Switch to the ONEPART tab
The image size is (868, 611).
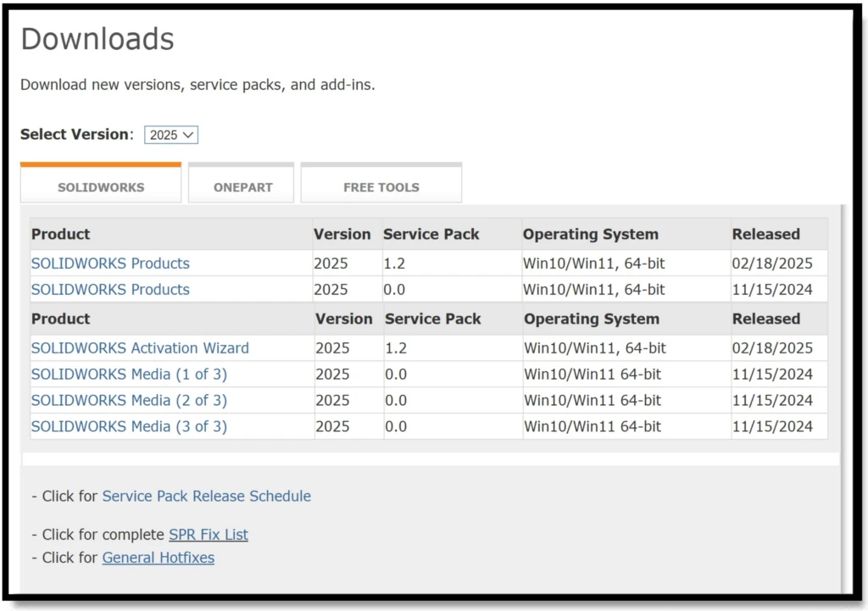coord(241,187)
